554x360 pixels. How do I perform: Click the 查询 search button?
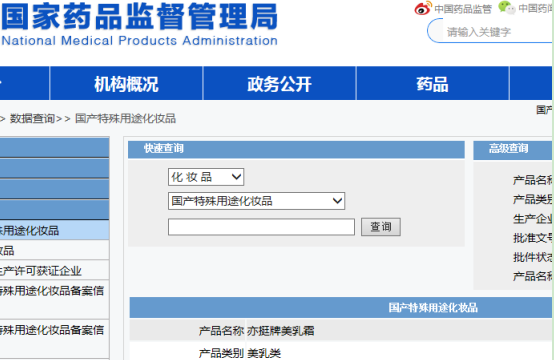click(x=381, y=227)
